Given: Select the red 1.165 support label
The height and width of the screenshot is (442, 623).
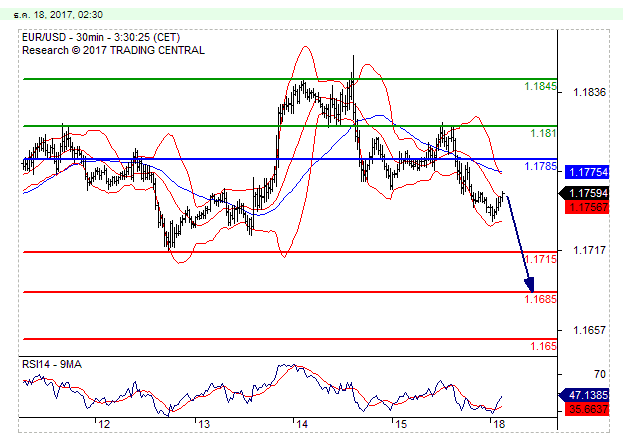Looking at the screenshot, I should point(544,346).
